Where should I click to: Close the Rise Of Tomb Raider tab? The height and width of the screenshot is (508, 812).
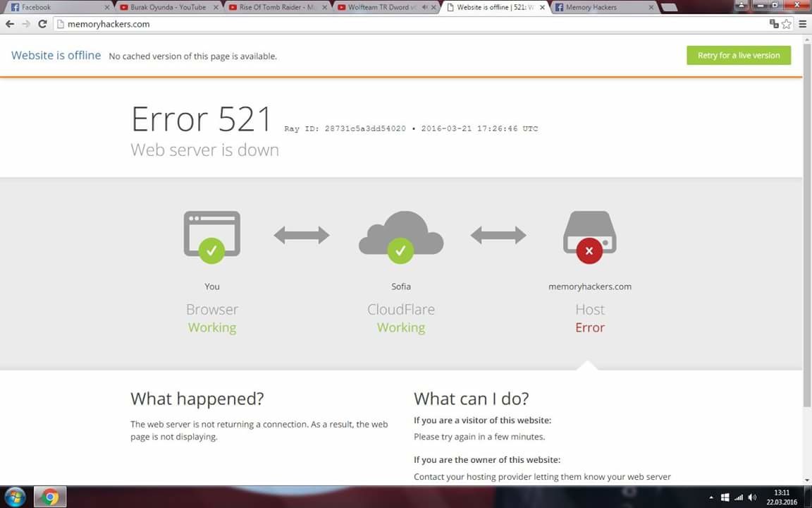[325, 8]
